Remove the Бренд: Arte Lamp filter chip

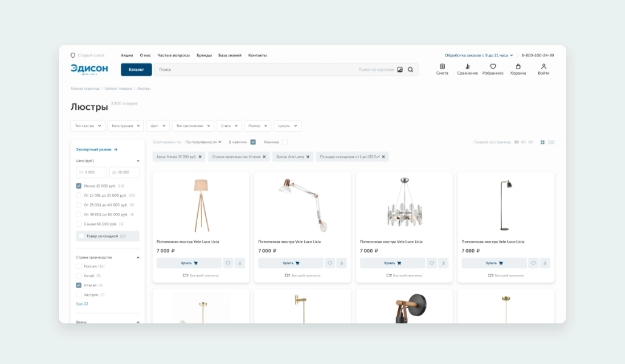point(308,157)
